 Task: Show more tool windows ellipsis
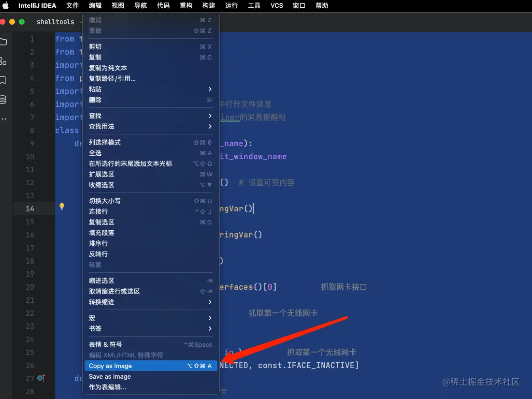(x=4, y=119)
